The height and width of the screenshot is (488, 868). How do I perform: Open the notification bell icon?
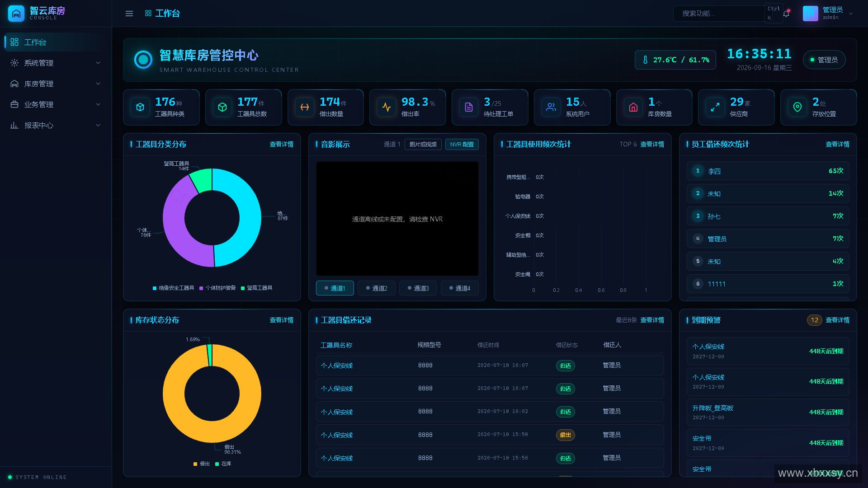pyautogui.click(x=786, y=14)
